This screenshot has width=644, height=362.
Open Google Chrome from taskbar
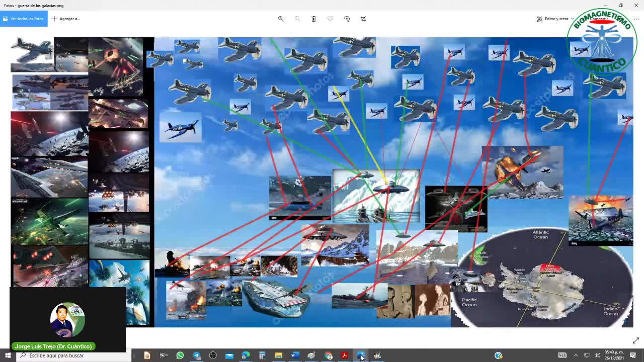328,355
